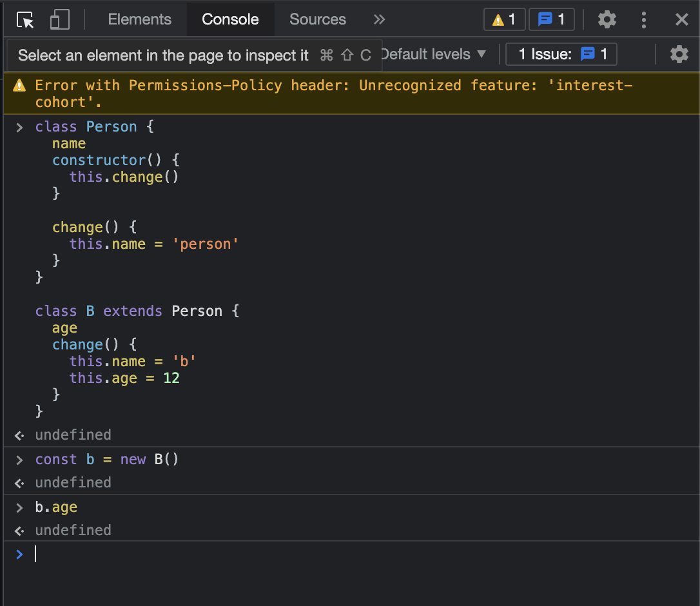Switch to the Elements tab

point(139,19)
